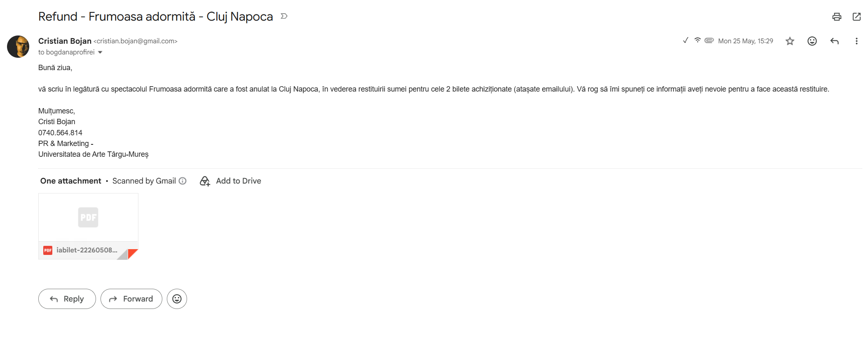Click the Scanned by Gmail info icon

click(182, 181)
